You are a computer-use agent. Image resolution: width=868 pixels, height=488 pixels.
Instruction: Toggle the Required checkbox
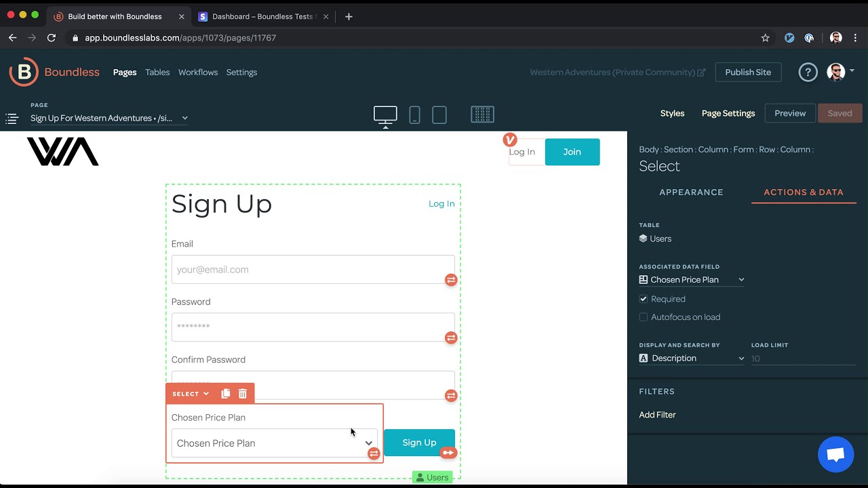644,299
